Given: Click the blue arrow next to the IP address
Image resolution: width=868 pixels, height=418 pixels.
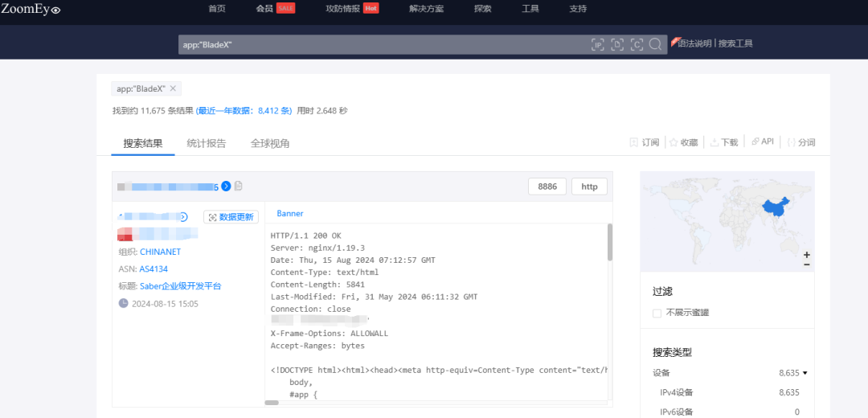Looking at the screenshot, I should (x=226, y=186).
